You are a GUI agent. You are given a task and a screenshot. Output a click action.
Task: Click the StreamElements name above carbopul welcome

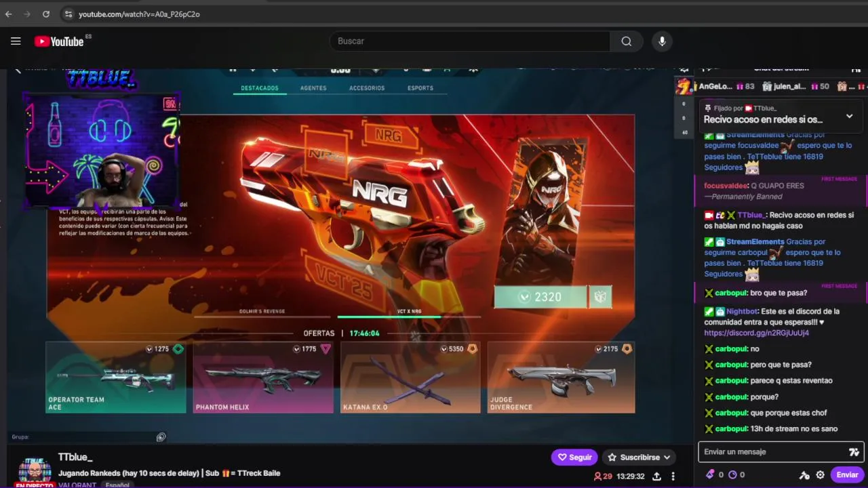pyautogui.click(x=755, y=242)
